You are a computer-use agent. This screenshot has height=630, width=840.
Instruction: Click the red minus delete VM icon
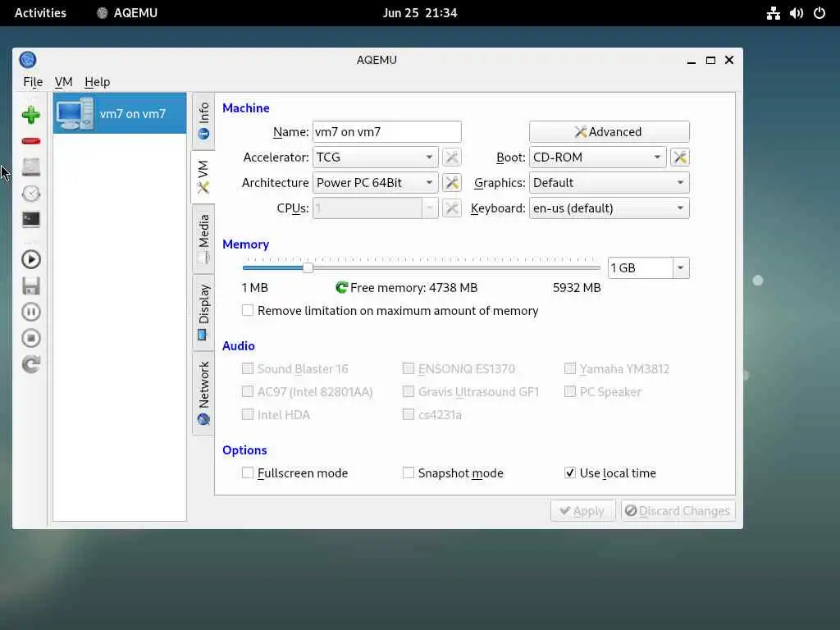click(x=31, y=141)
